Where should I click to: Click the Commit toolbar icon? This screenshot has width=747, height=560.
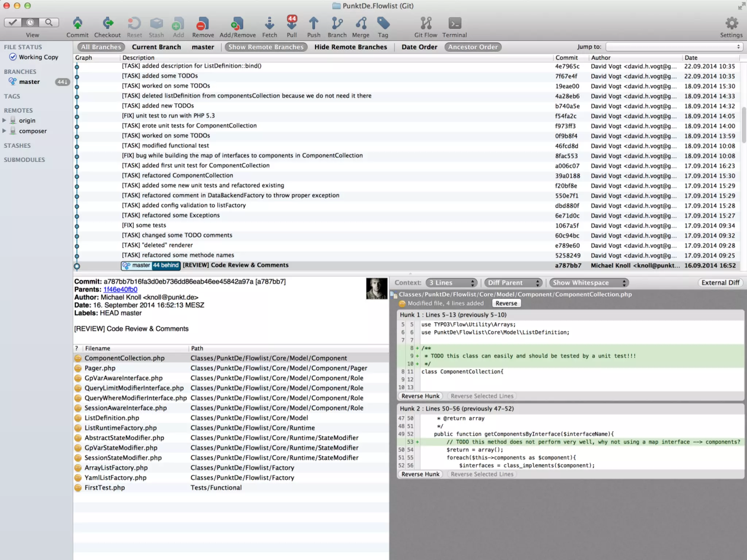pyautogui.click(x=77, y=24)
